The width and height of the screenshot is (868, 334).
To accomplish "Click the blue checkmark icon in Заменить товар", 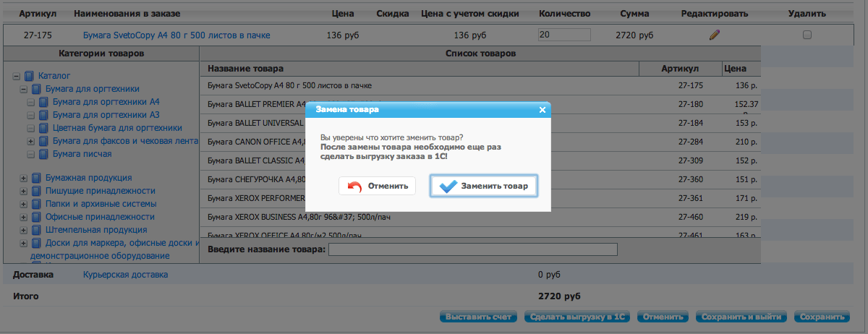I will 448,186.
